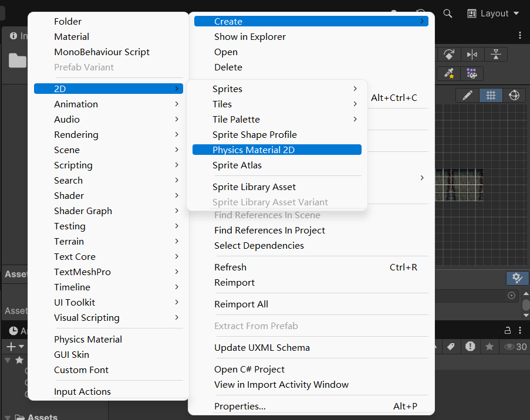Open the search magnifier in top toolbar
The image size is (530, 420).
[x=447, y=13]
